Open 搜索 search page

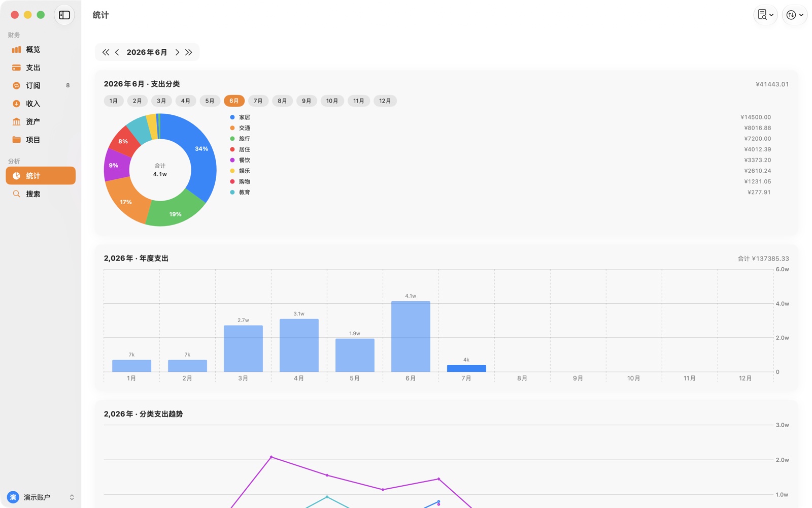(x=41, y=194)
